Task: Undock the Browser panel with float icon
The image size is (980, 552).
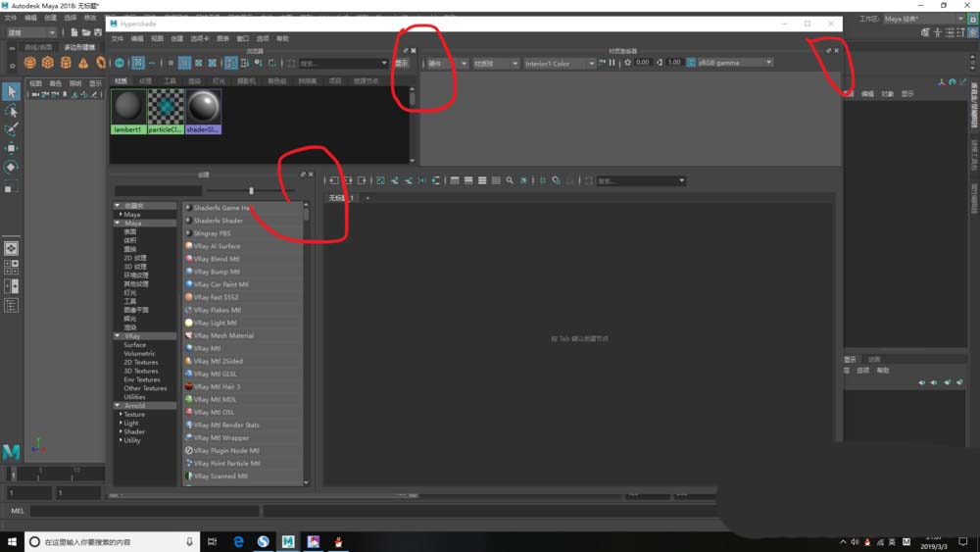Action: point(405,51)
